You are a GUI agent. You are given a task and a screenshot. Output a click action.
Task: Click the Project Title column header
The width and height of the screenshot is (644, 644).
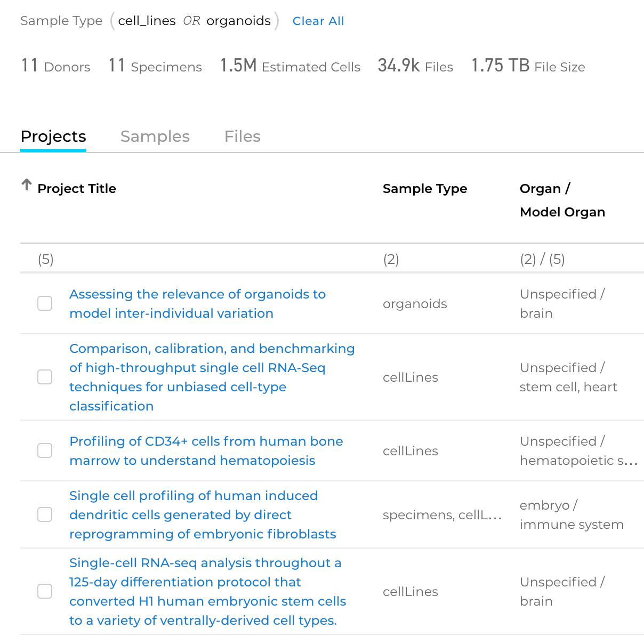click(77, 189)
